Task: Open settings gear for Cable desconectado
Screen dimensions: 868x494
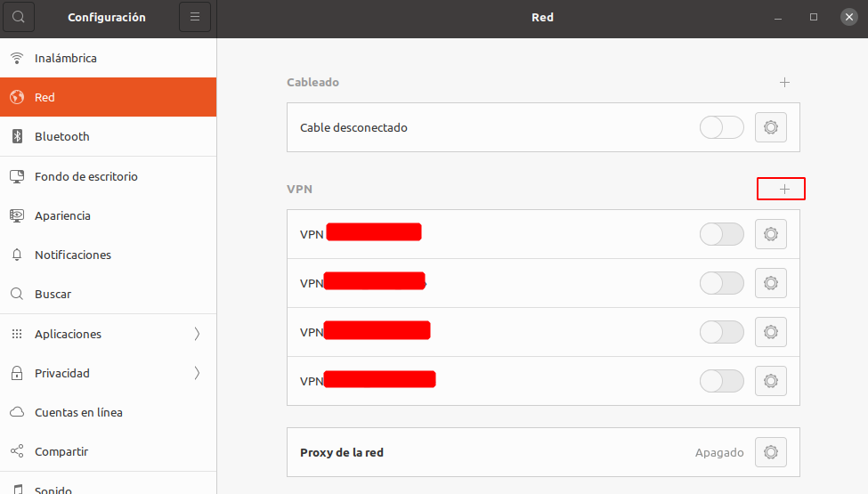Action: click(771, 127)
